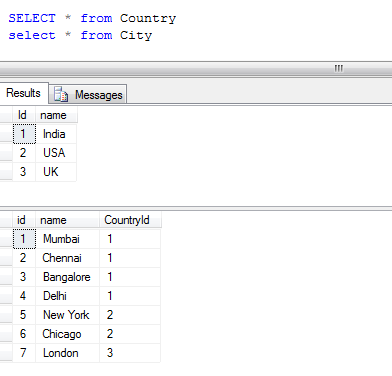Select id cell 7 beside London

[24, 353]
